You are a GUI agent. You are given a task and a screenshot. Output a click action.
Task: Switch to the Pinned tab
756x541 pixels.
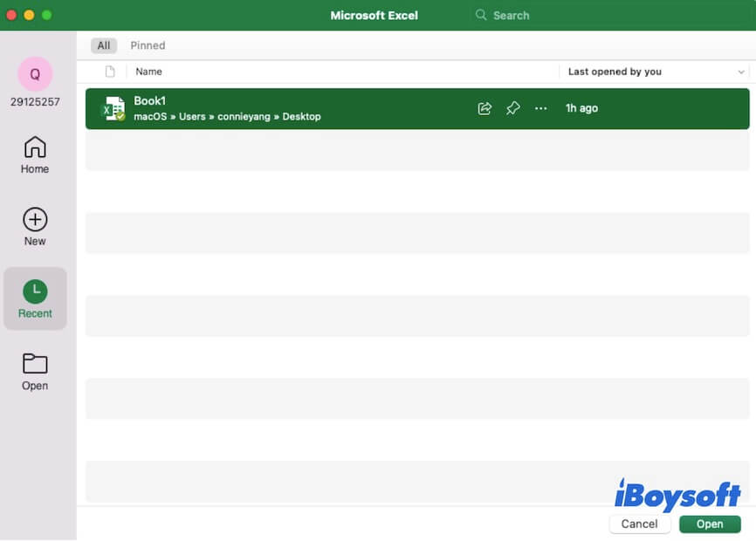tap(148, 45)
